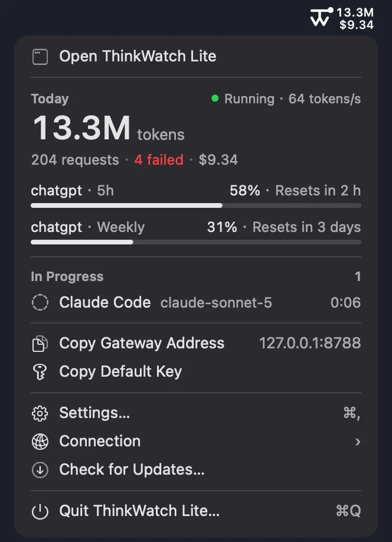Image resolution: width=392 pixels, height=542 pixels.
Task: Click the spinning progress icon beside Claude Code
Action: click(40, 302)
